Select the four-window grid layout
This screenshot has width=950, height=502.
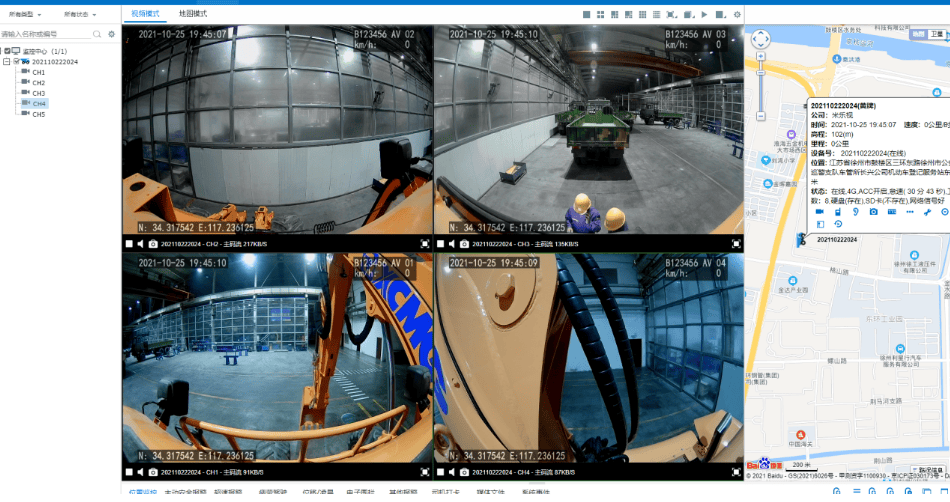601,15
